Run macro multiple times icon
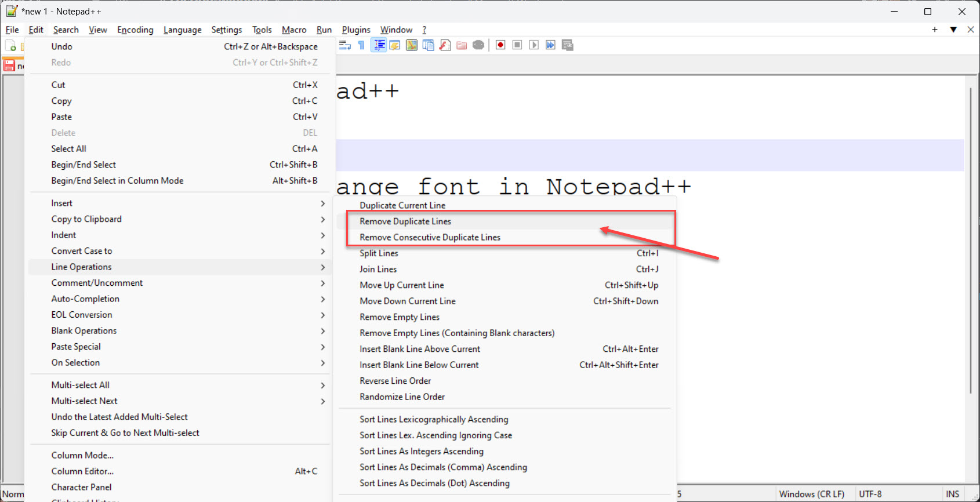Image resolution: width=980 pixels, height=502 pixels. [x=550, y=45]
